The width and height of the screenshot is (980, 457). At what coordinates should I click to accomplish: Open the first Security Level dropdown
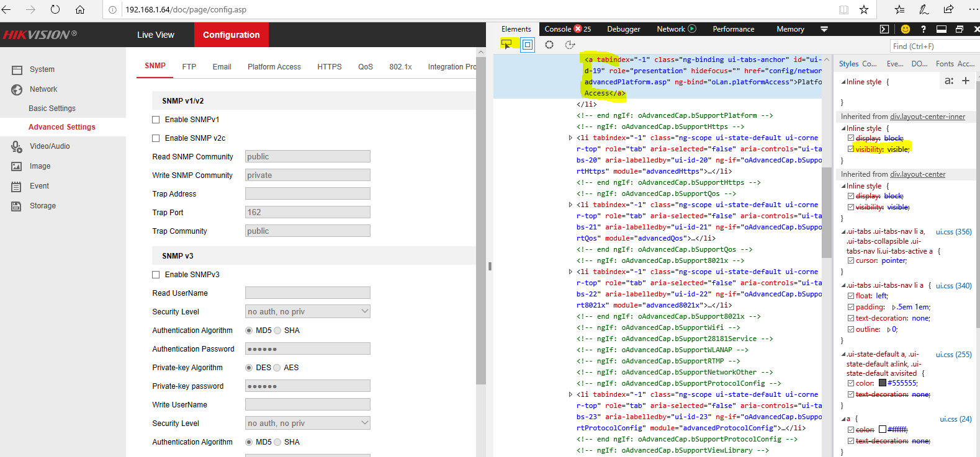tap(308, 311)
